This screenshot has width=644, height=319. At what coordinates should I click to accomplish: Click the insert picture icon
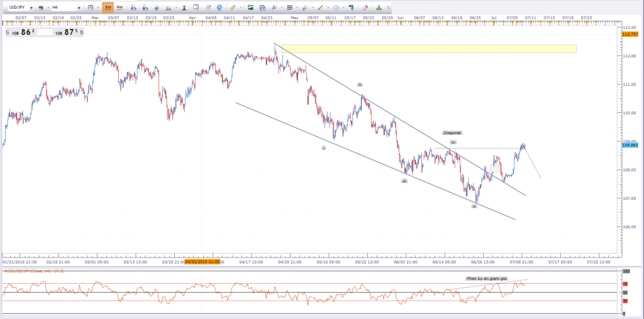250,7
